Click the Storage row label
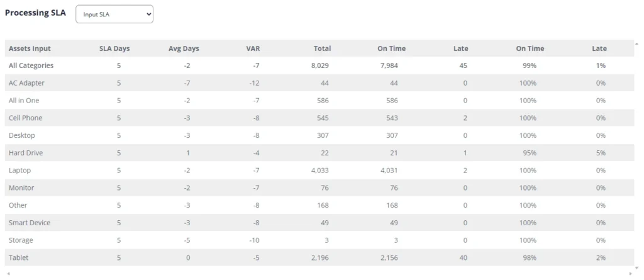Image resolution: width=644 pixels, height=280 pixels. (x=21, y=240)
